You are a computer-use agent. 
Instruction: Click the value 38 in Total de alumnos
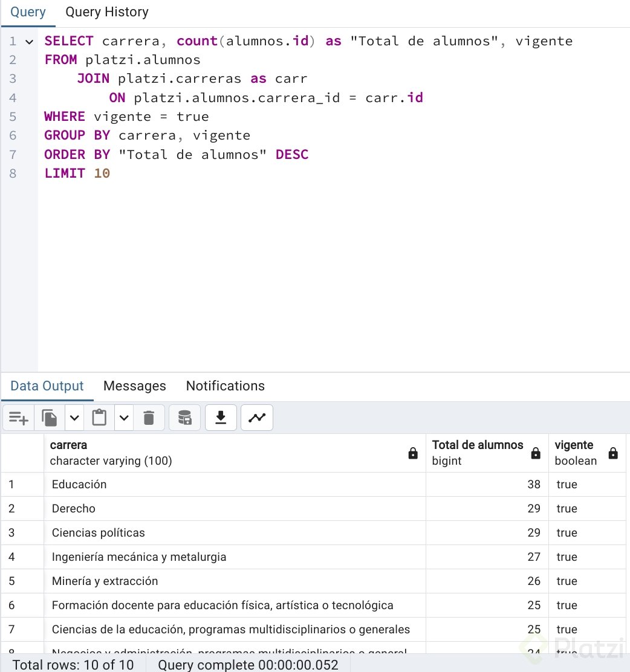534,484
